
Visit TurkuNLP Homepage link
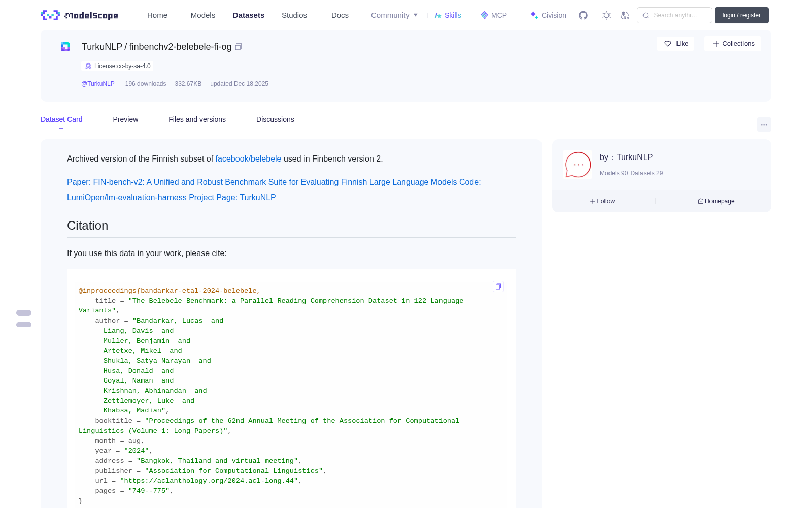[x=716, y=201]
